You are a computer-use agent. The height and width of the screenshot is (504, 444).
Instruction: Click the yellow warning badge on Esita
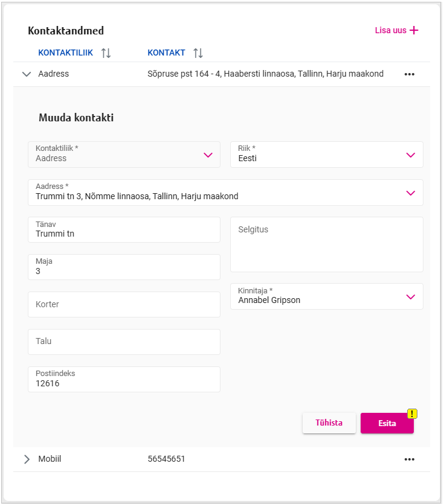click(x=412, y=413)
